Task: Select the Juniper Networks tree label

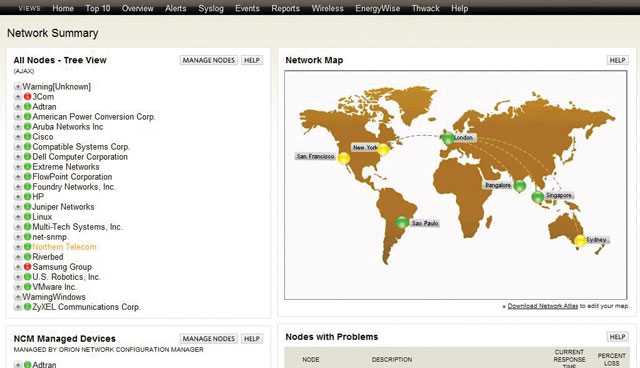Action: coord(63,207)
